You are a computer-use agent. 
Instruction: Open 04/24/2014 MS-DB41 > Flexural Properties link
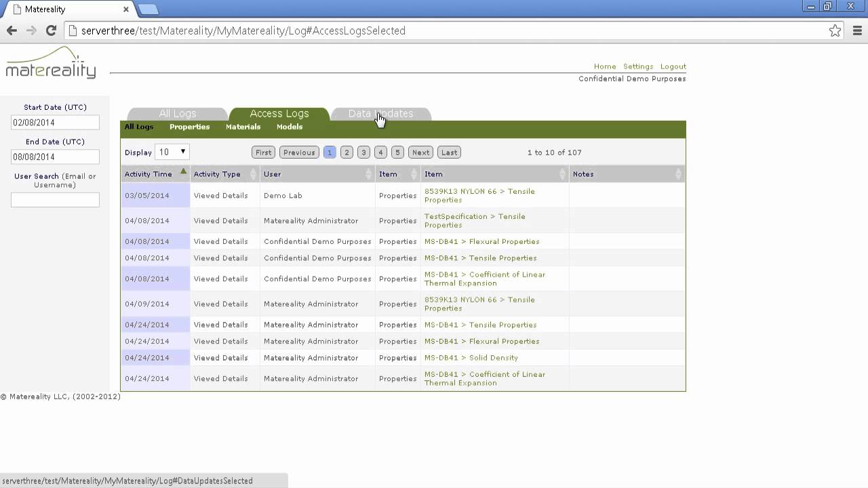(x=482, y=341)
